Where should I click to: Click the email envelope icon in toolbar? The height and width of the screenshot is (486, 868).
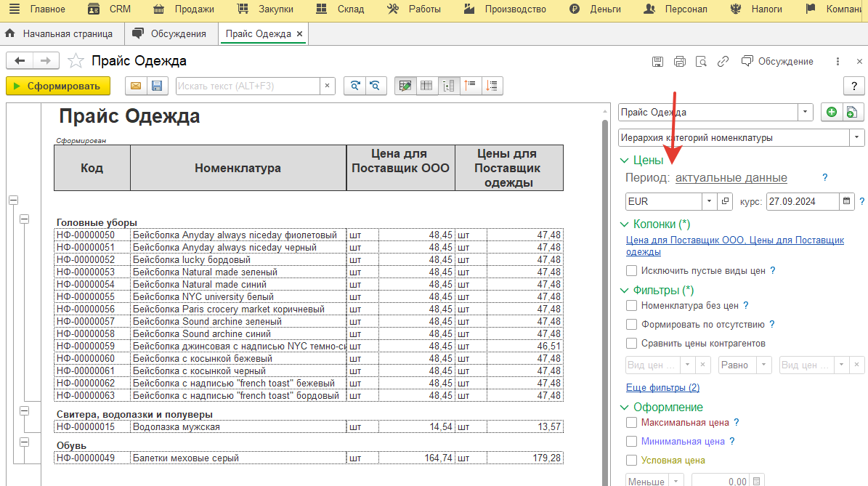pos(135,86)
